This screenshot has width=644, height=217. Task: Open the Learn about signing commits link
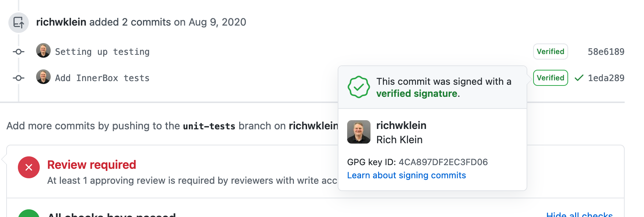tap(407, 175)
